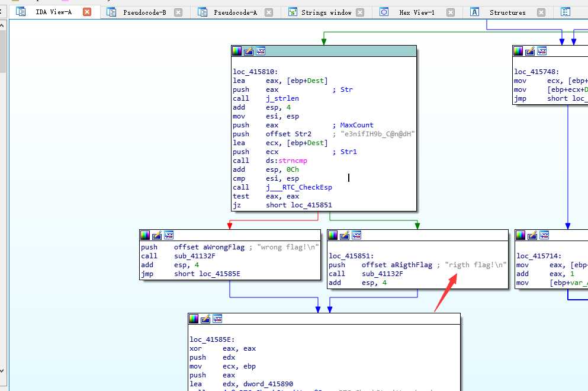Screen dimensions: 588x391
Task: Group nodes icon on loc_415810 block
Action: [x=261, y=51]
